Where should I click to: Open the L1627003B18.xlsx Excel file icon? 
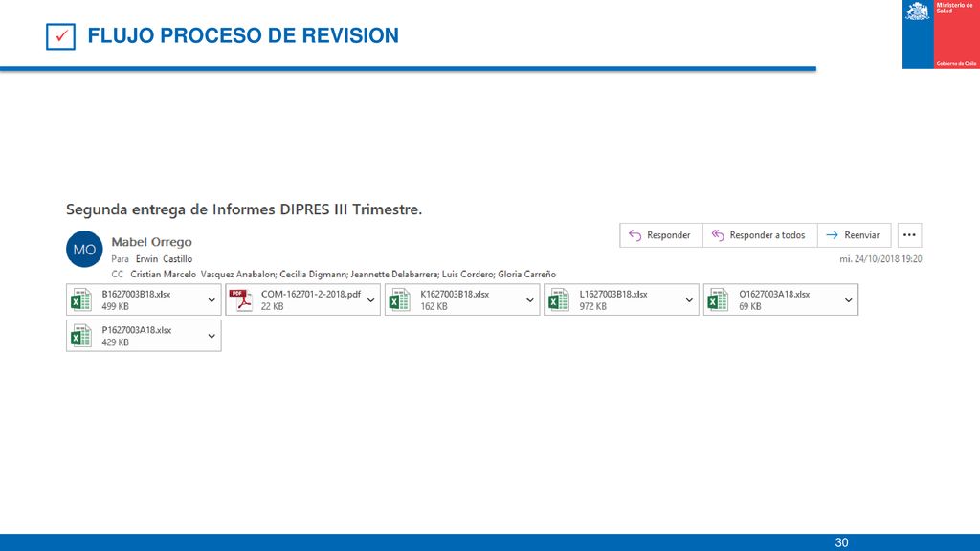pos(559,299)
